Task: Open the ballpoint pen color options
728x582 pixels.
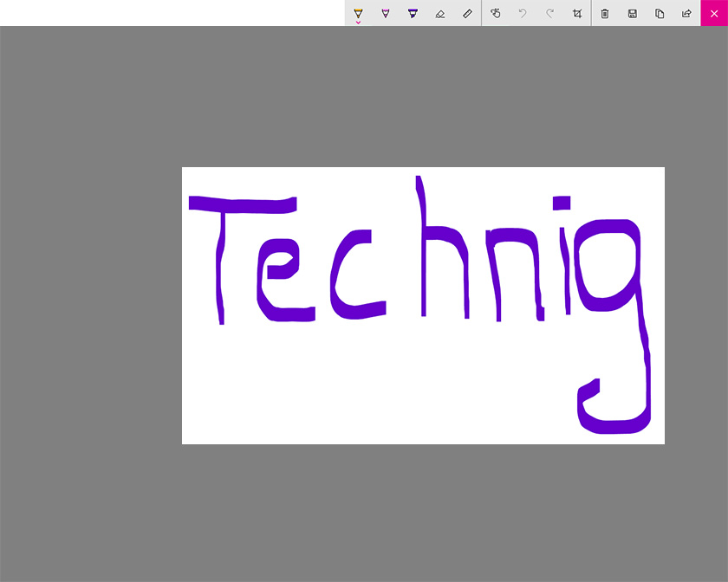Action: [x=358, y=22]
